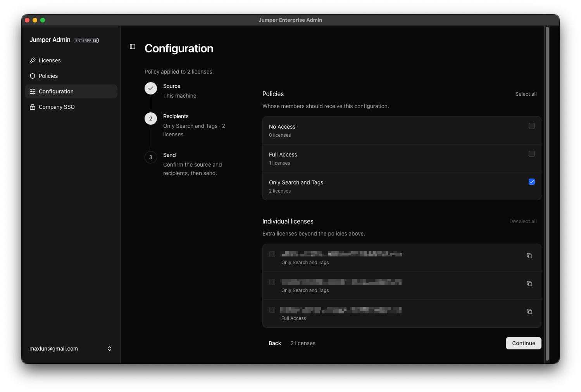Click the lock icon beside Company SSO

[x=33, y=107]
